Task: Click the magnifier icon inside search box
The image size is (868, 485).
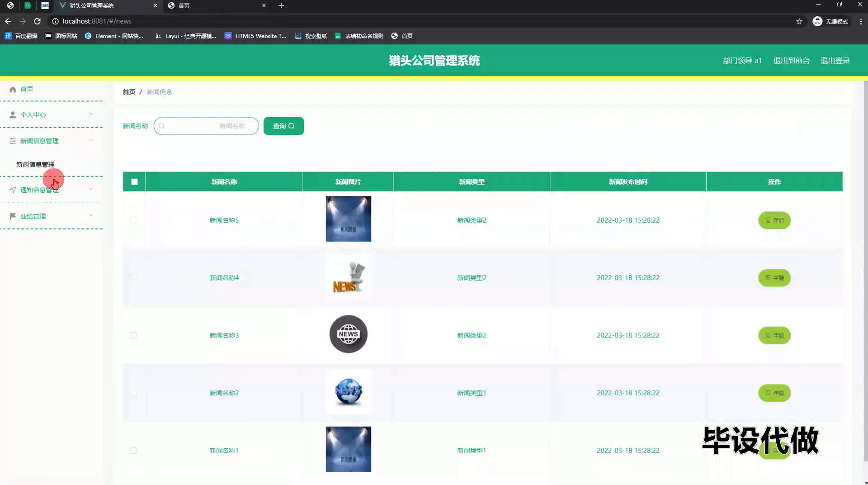Action: click(x=161, y=126)
